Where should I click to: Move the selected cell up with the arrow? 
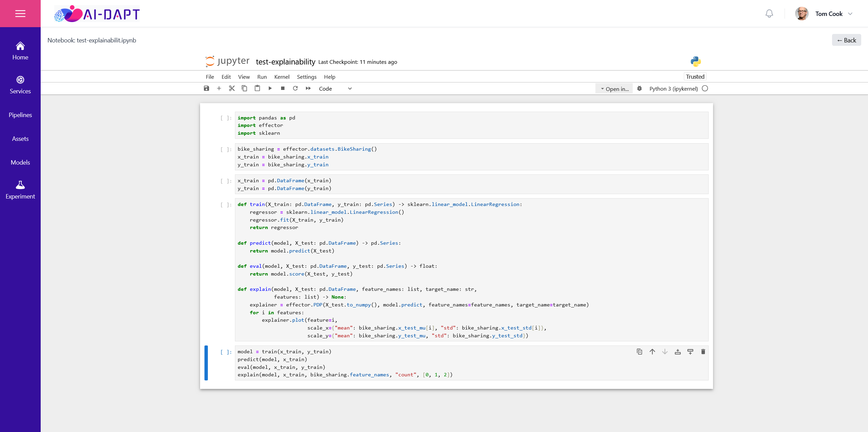pos(652,352)
